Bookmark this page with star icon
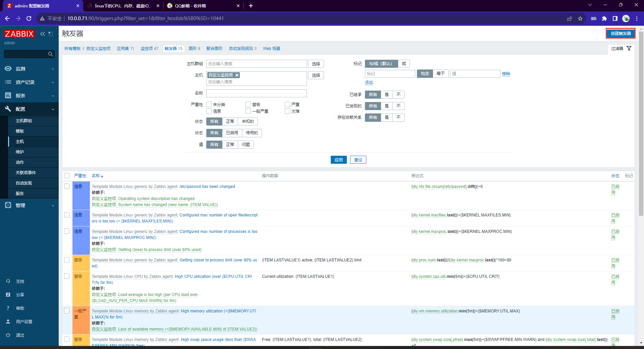The image size is (644, 349). (x=580, y=18)
